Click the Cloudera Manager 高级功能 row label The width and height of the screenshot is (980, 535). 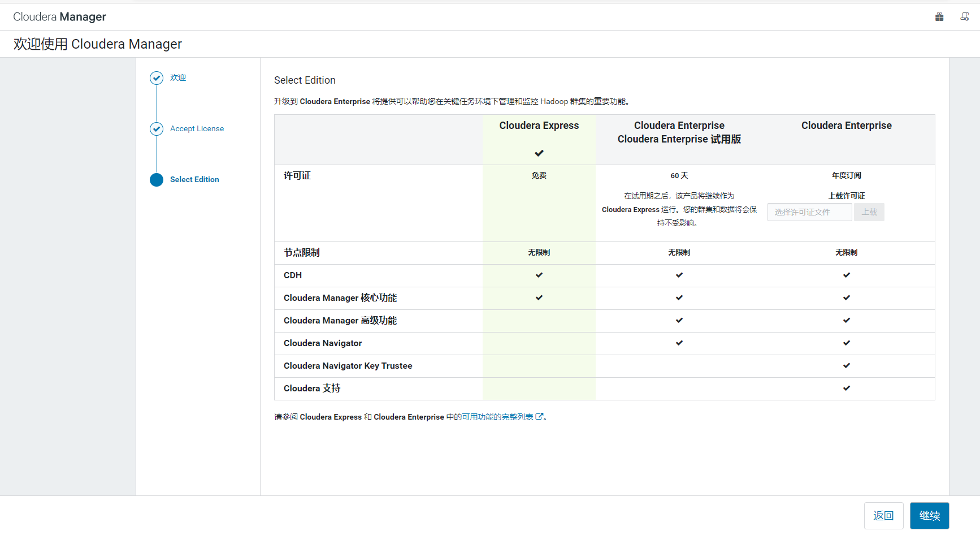340,321
